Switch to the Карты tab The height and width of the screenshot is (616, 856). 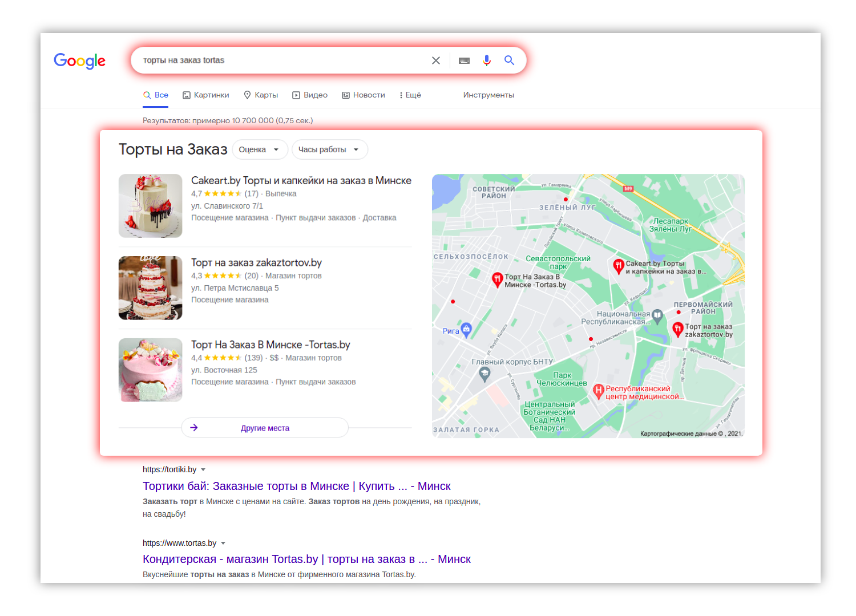click(x=261, y=95)
